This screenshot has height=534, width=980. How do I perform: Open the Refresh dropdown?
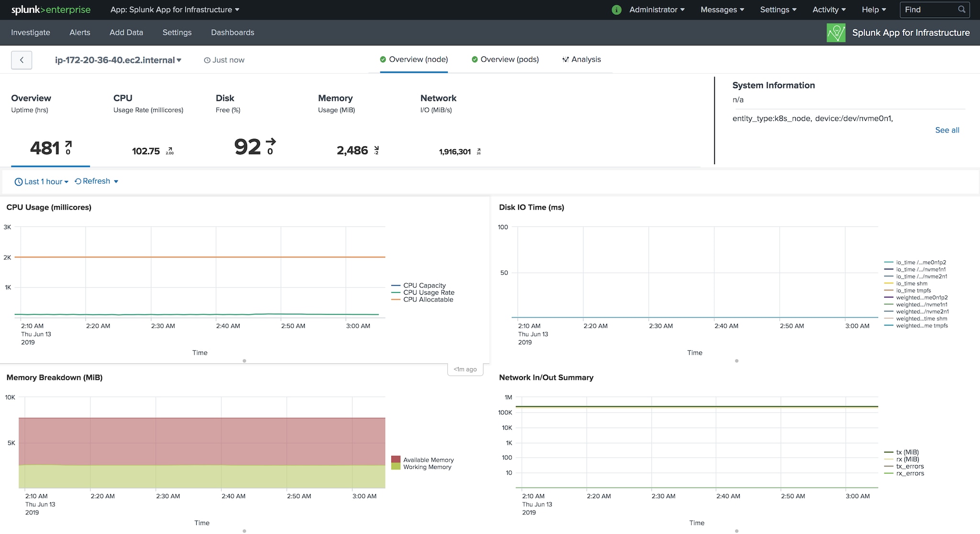97,181
